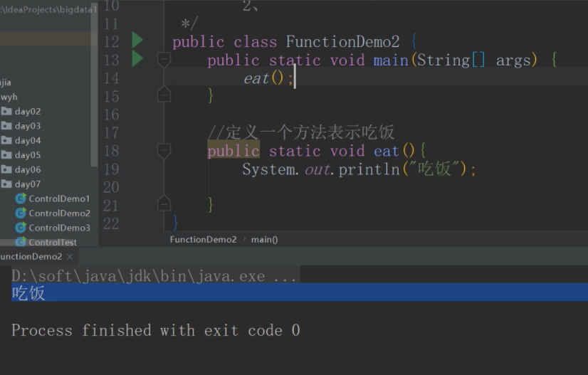This screenshot has width=588, height=375.
Task: Click java.exe command line in console
Action: pyautogui.click(x=154, y=276)
